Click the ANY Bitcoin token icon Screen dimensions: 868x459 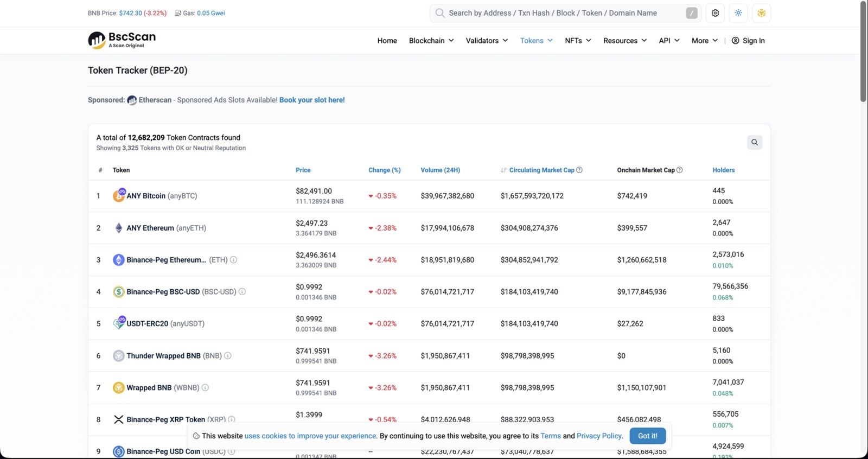click(x=119, y=195)
